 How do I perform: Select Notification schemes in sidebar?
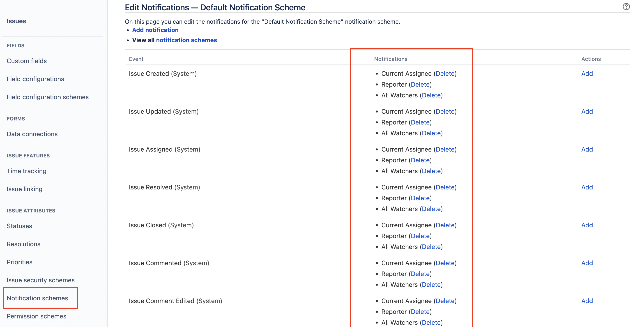pos(37,298)
